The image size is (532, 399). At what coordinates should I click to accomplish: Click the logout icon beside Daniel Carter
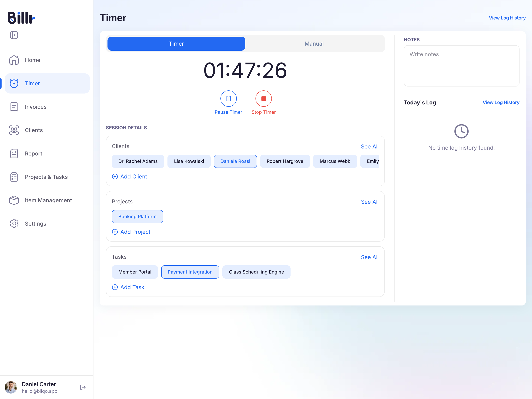pyautogui.click(x=83, y=387)
